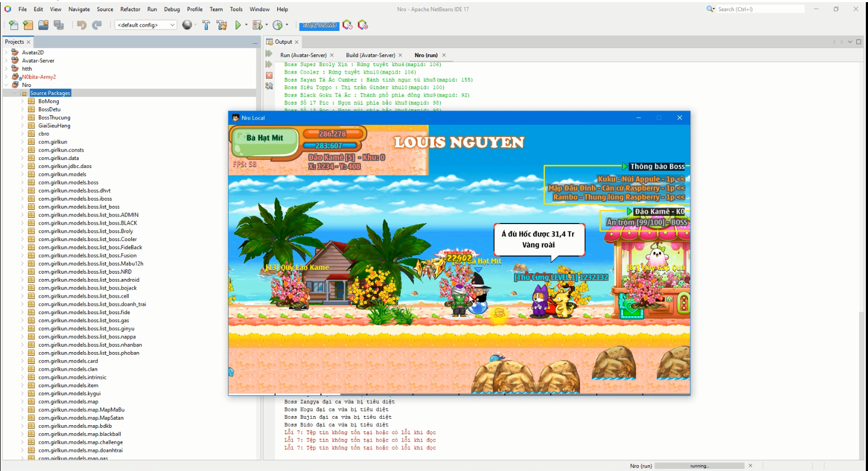Stop the running process via red square icon
Viewport: 868px width, 471px height.
pos(269,75)
